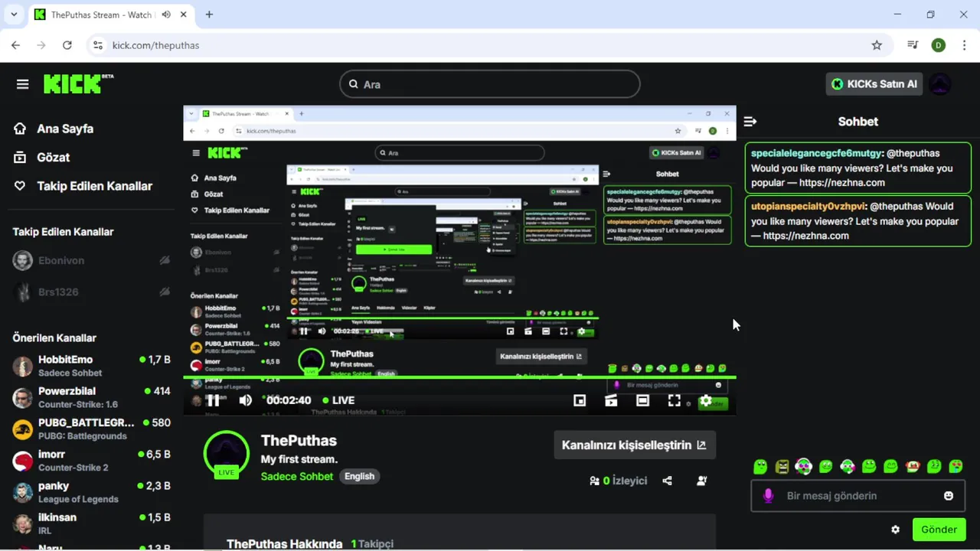
Task: Share the channel via share icon
Action: 667,481
